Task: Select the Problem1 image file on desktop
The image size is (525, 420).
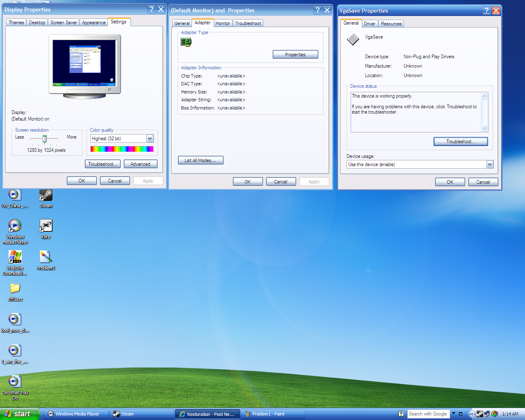Action: (46, 260)
